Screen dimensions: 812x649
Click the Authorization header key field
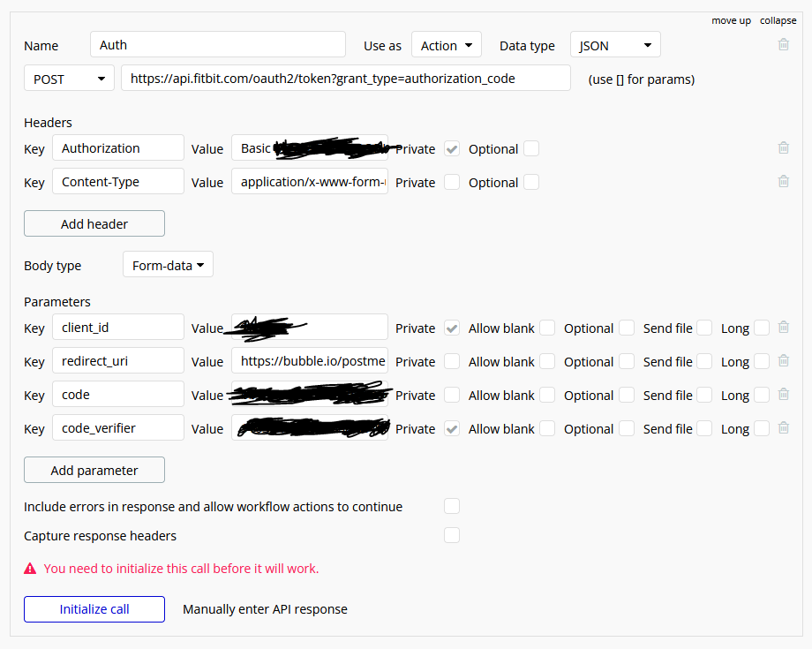tap(118, 148)
